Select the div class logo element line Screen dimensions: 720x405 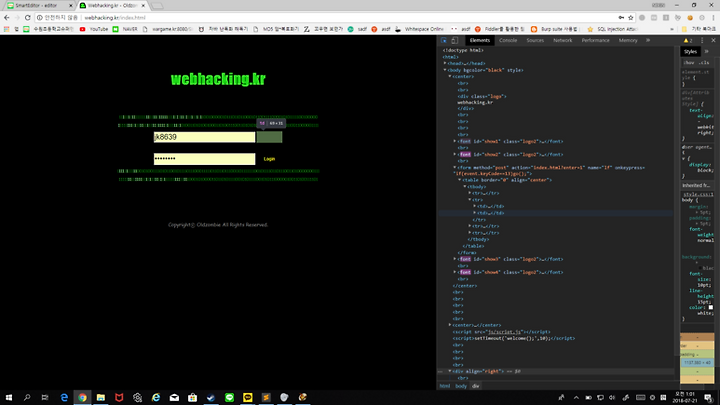click(x=482, y=96)
